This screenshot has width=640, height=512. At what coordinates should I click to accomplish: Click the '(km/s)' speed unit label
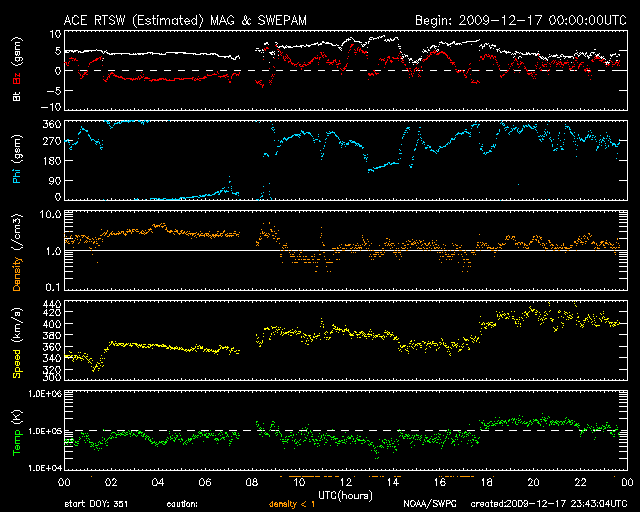(17, 326)
